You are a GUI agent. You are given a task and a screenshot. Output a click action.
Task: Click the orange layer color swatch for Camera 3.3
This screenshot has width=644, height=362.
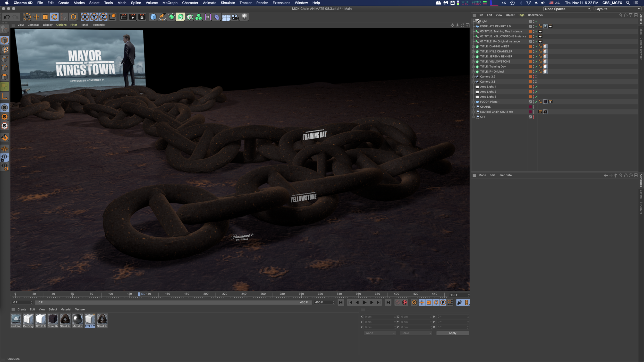(530, 82)
